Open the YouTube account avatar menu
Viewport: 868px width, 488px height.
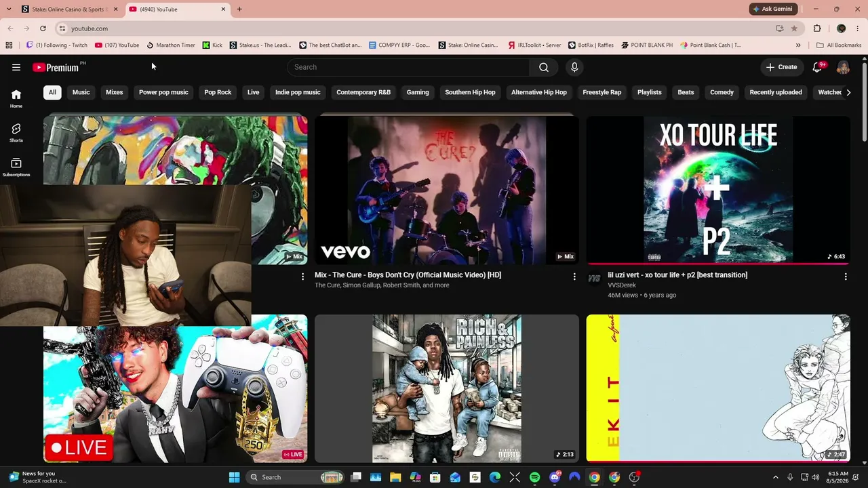pyautogui.click(x=843, y=67)
